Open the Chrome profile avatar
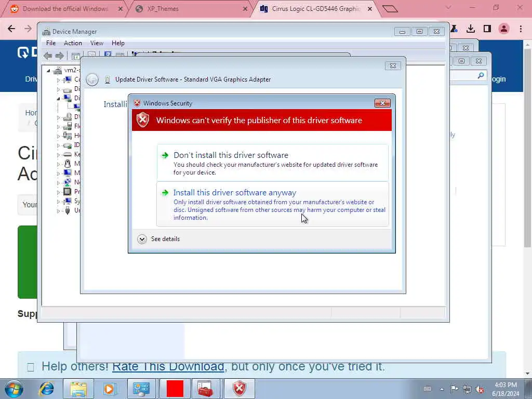Viewport: 532px width, 399px height. [x=504, y=29]
